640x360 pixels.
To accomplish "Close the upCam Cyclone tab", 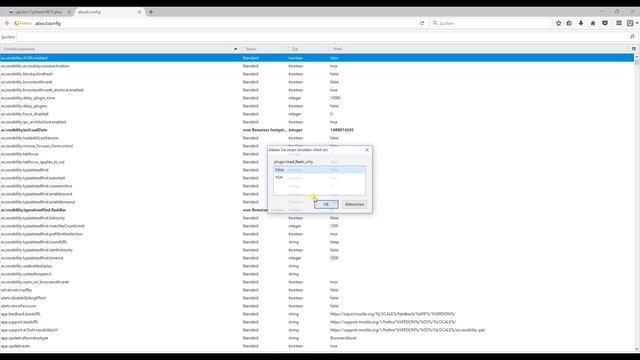I will [x=69, y=12].
